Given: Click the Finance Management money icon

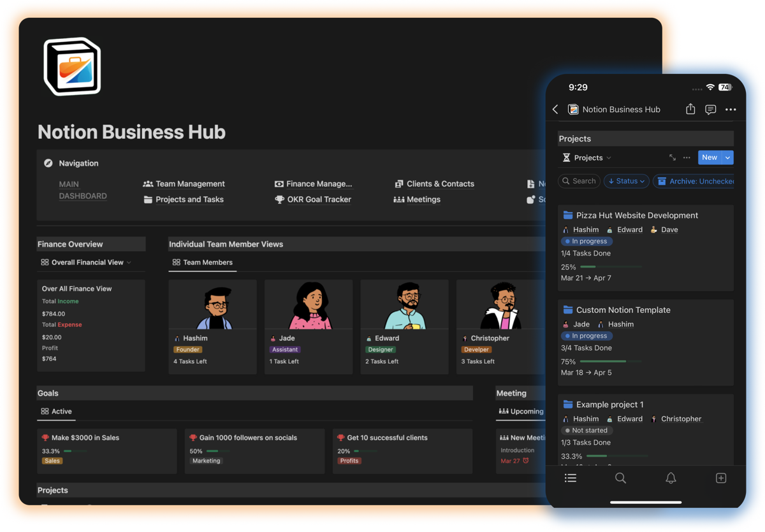Looking at the screenshot, I should (x=279, y=183).
